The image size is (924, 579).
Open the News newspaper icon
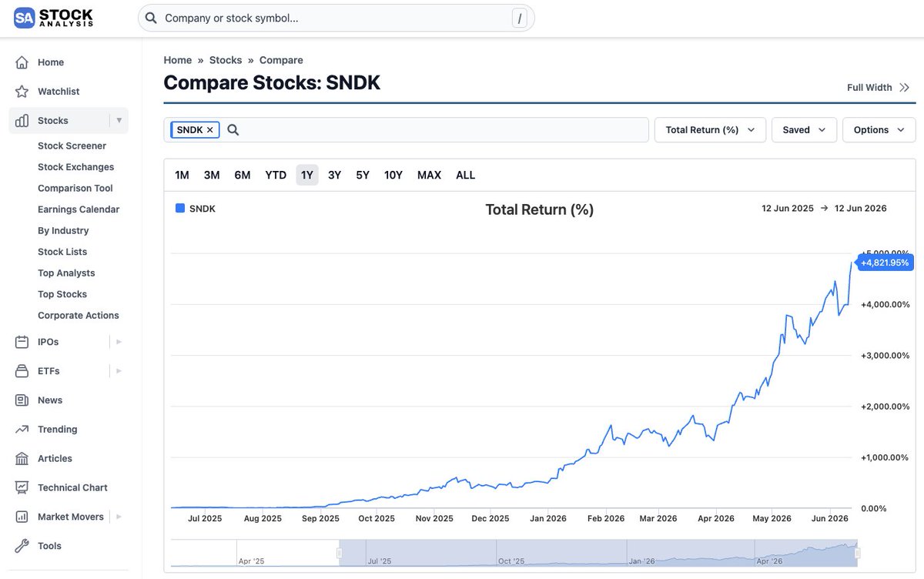click(x=22, y=400)
